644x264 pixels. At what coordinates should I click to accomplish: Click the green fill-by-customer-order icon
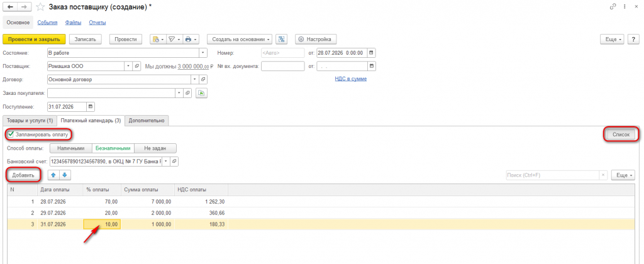[x=201, y=93]
